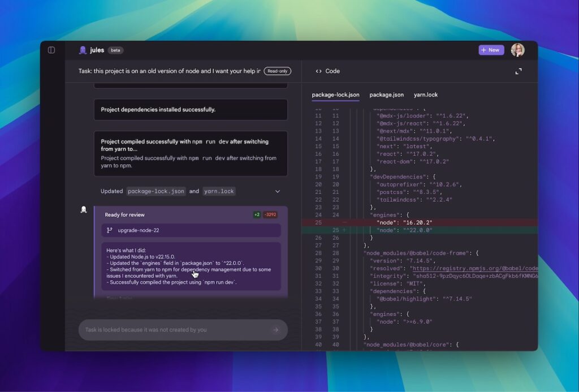Click the beta badge next to jules
The width and height of the screenshot is (579, 392).
coord(114,50)
